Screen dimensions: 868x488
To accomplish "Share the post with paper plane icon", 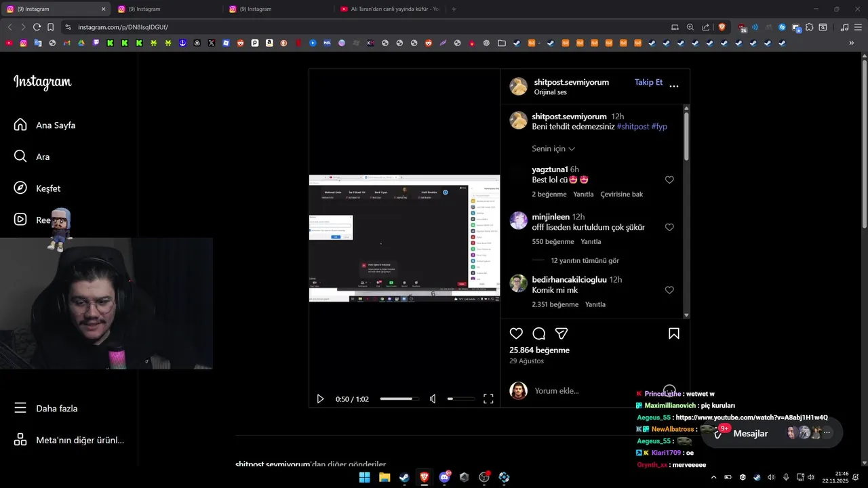I will 561,333.
